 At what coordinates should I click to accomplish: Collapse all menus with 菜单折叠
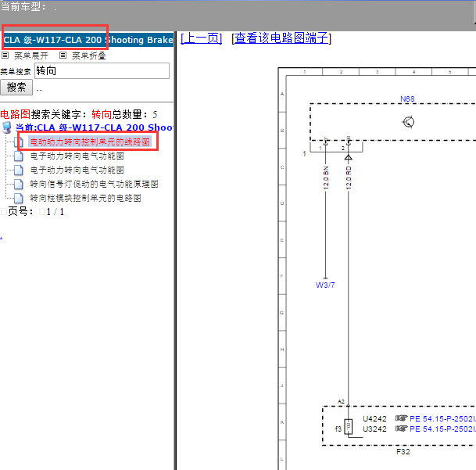(x=89, y=56)
